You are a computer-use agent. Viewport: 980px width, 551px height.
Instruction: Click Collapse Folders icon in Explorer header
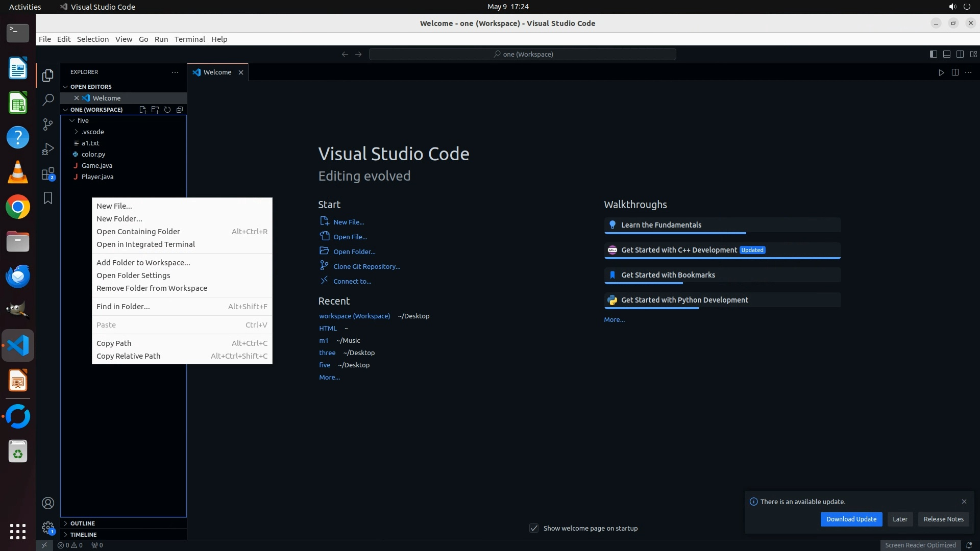[180, 110]
